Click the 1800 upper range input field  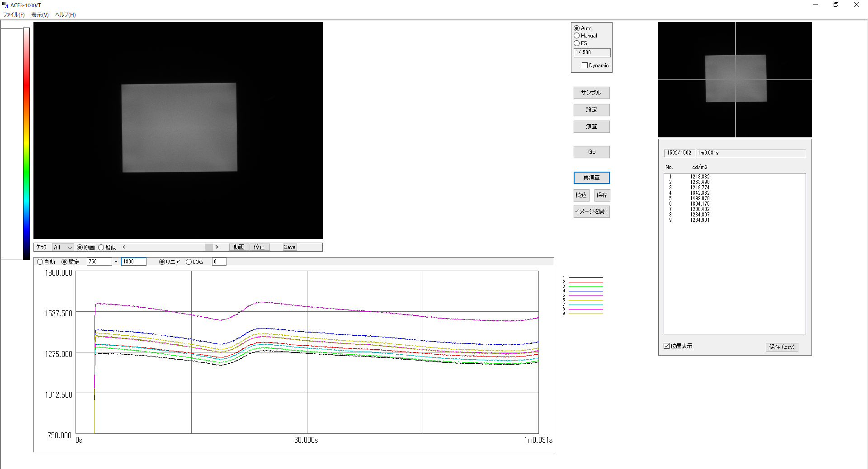click(x=133, y=262)
